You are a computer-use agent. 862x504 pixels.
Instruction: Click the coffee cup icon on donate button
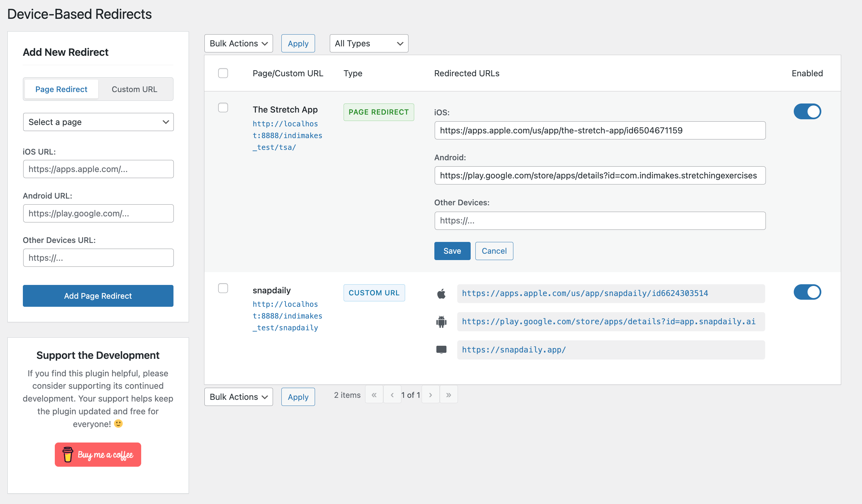pyautogui.click(x=68, y=454)
